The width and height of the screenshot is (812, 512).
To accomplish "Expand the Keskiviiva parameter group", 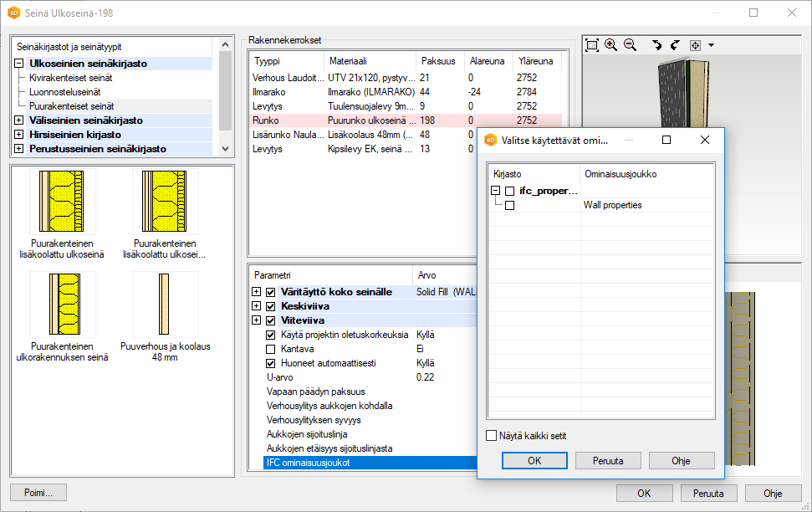I will pyautogui.click(x=256, y=306).
